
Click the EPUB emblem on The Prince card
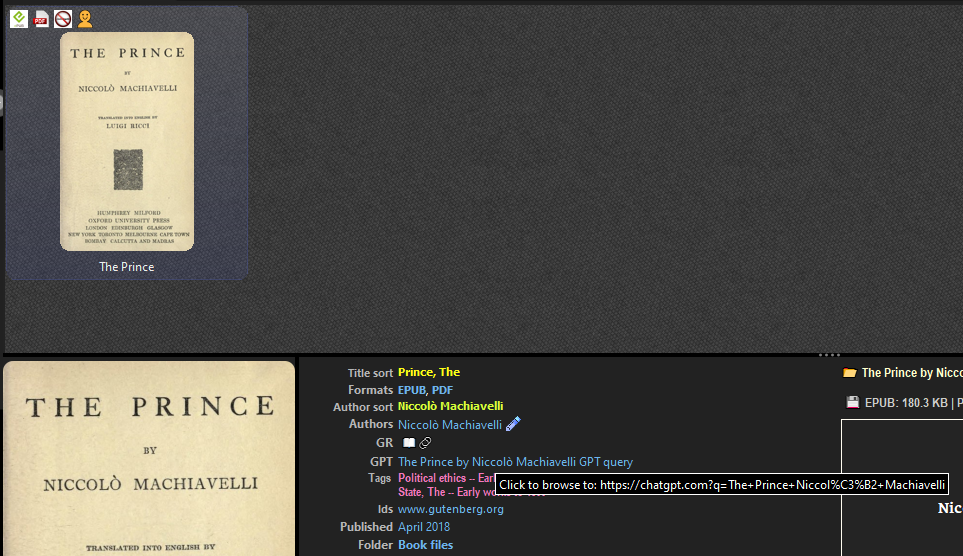click(19, 19)
